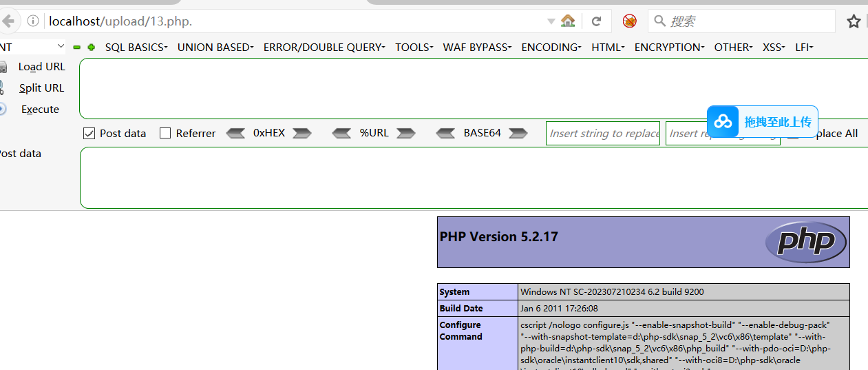Open the NT database type dropdown
The width and height of the screenshot is (868, 370).
pyautogui.click(x=33, y=47)
